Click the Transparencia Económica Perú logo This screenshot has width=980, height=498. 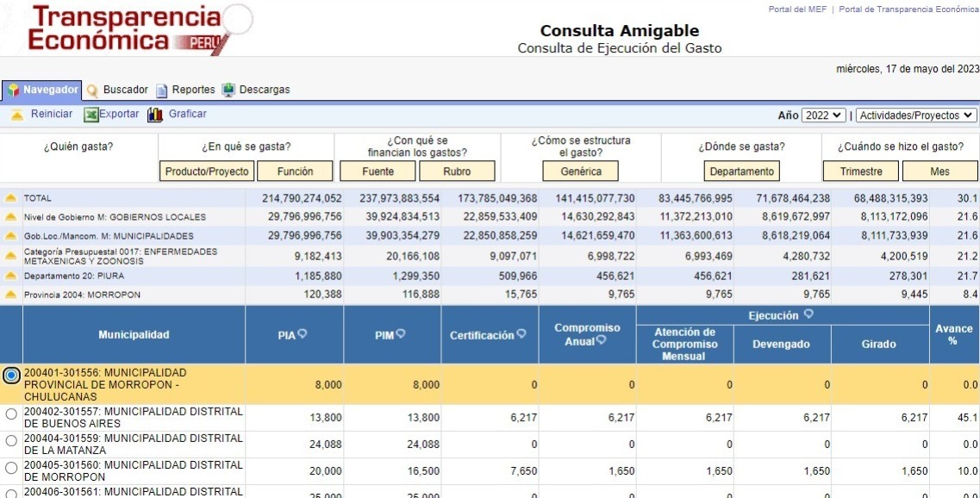129,28
